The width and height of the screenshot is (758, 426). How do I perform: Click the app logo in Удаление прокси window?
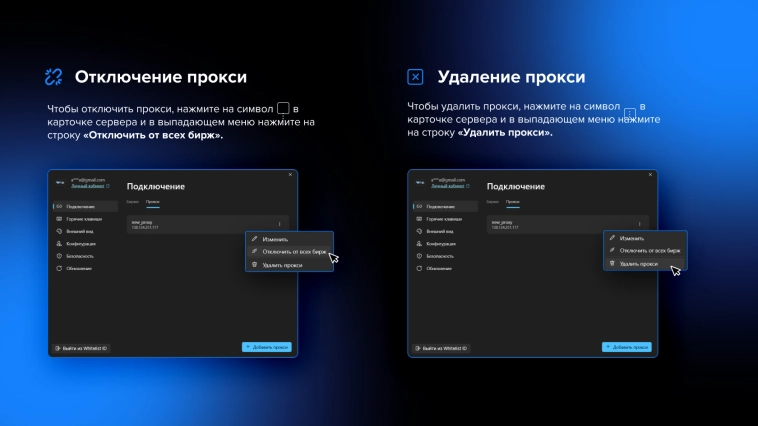[x=420, y=183]
